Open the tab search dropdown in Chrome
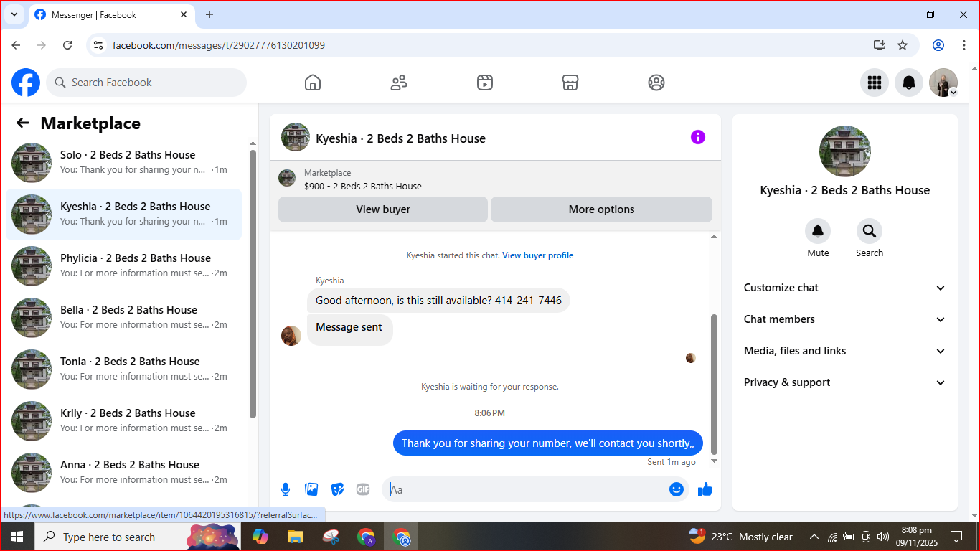The height and width of the screenshot is (551, 980). pos(14,14)
